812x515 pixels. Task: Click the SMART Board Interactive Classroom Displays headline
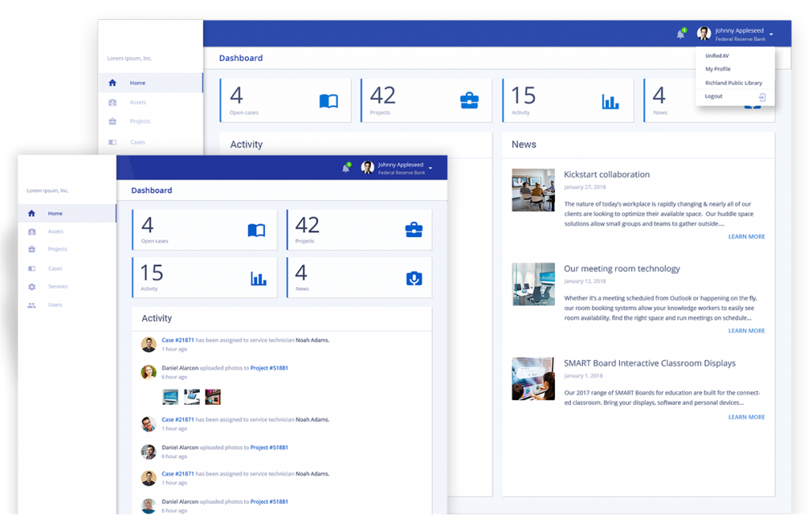point(648,363)
